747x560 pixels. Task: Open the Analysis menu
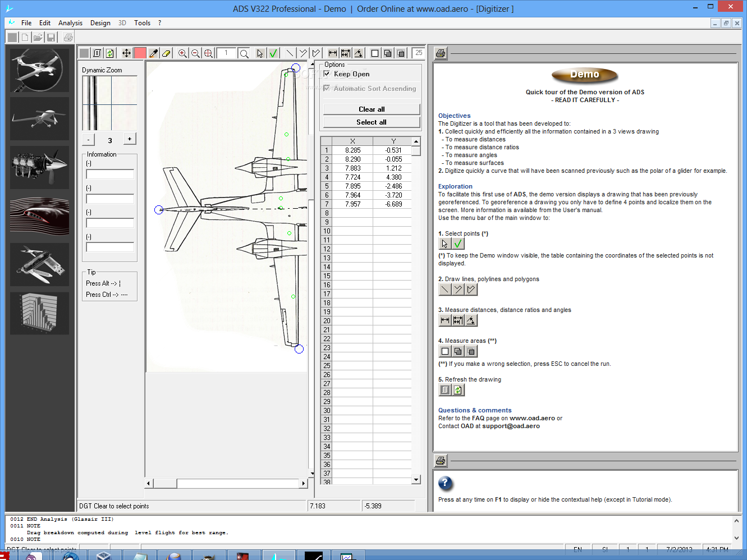tap(70, 23)
